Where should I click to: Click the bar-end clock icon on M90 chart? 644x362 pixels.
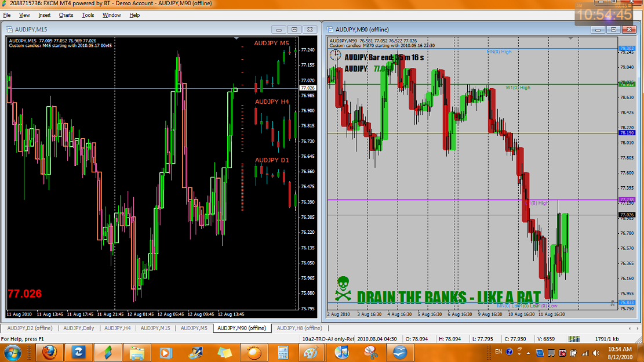point(335,55)
